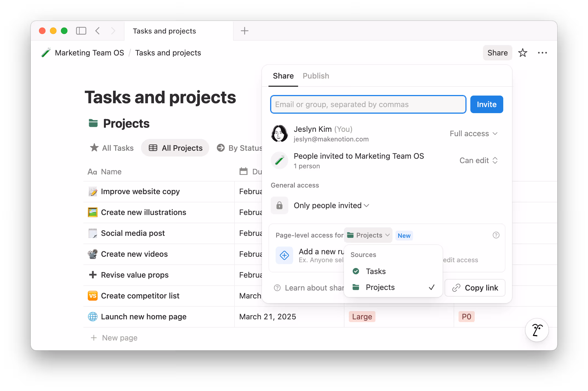
Task: Switch to the Publish tab
Action: click(x=316, y=76)
